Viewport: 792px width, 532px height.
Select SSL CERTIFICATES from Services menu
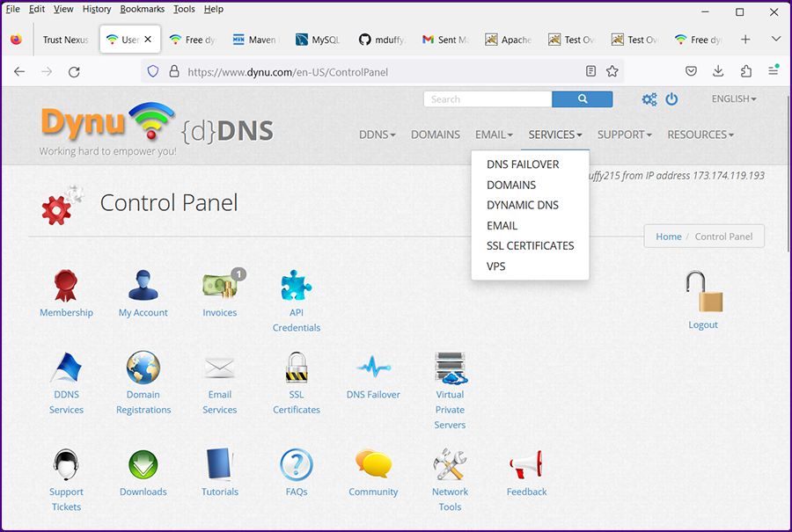[530, 245]
